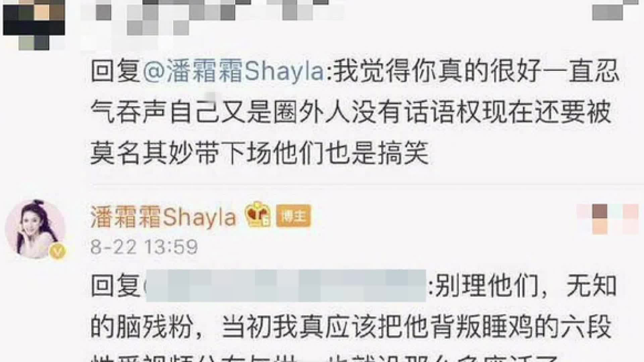Click the 博主 blogger badge
This screenshot has height=362, width=644.
294,216
